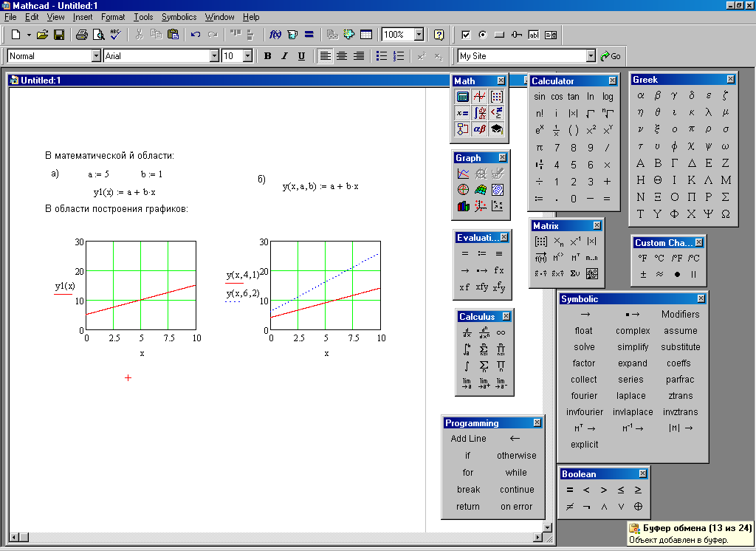This screenshot has width=756, height=551.
Task: Click the while keyword in Programming
Action: [516, 473]
